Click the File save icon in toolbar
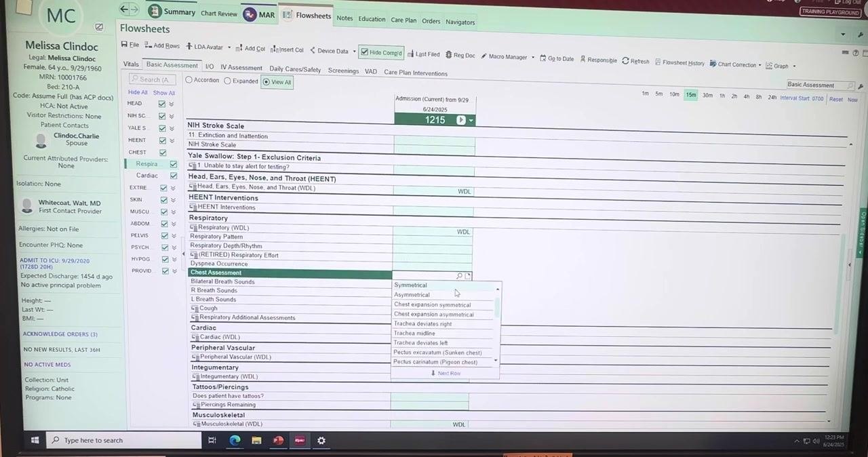 pyautogui.click(x=124, y=45)
